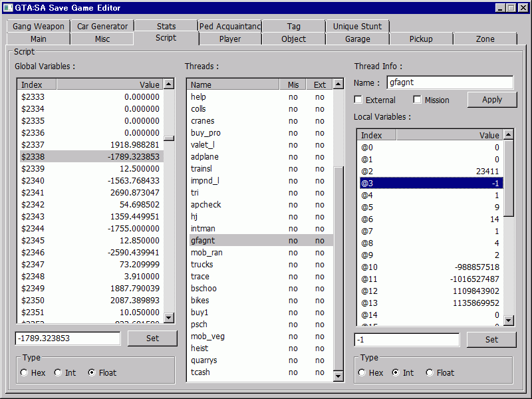The height and width of the screenshot is (399, 532).
Task: Select local variable @10
Action: point(431,267)
